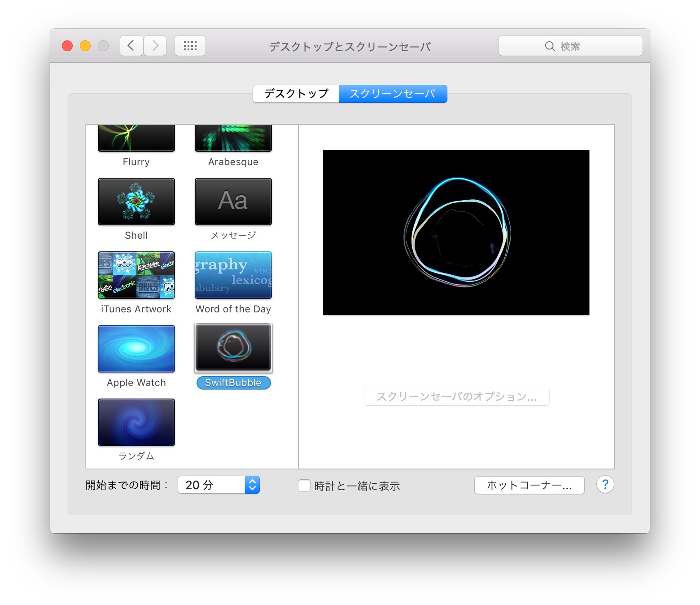Click the Word of the Day label
The height and width of the screenshot is (605, 700).
point(233,309)
